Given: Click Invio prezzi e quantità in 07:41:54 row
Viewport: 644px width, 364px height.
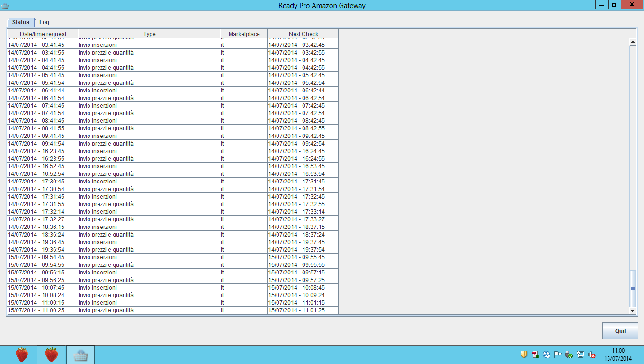Looking at the screenshot, I should coord(149,113).
